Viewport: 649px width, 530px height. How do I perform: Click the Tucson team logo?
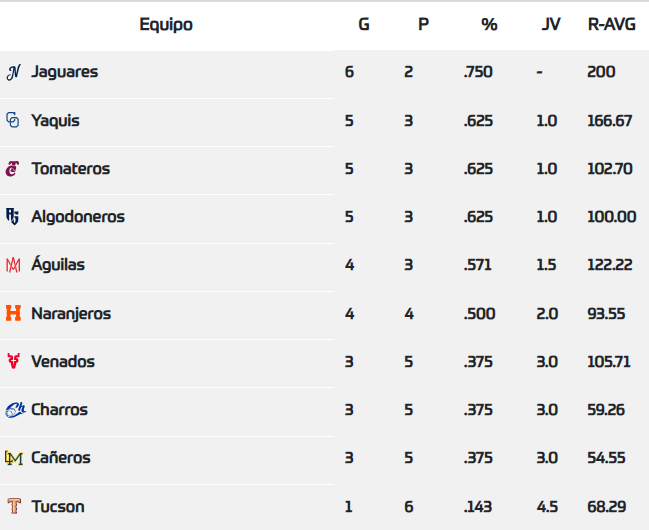click(x=13, y=506)
